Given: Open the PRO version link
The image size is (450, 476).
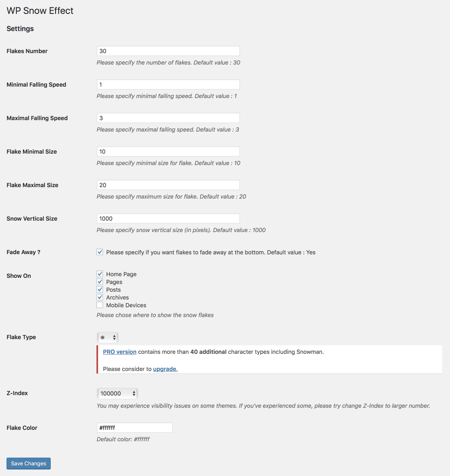Looking at the screenshot, I should (x=120, y=352).
